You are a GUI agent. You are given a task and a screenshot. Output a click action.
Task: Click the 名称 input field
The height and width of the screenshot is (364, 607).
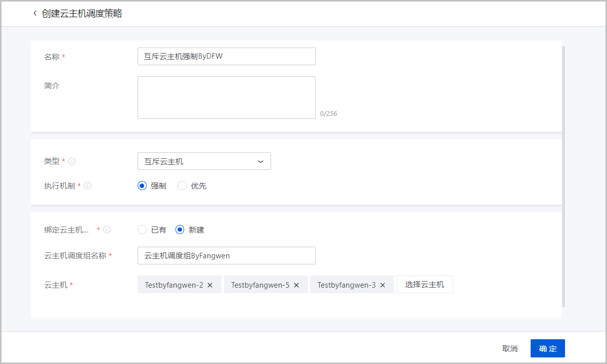pos(226,57)
